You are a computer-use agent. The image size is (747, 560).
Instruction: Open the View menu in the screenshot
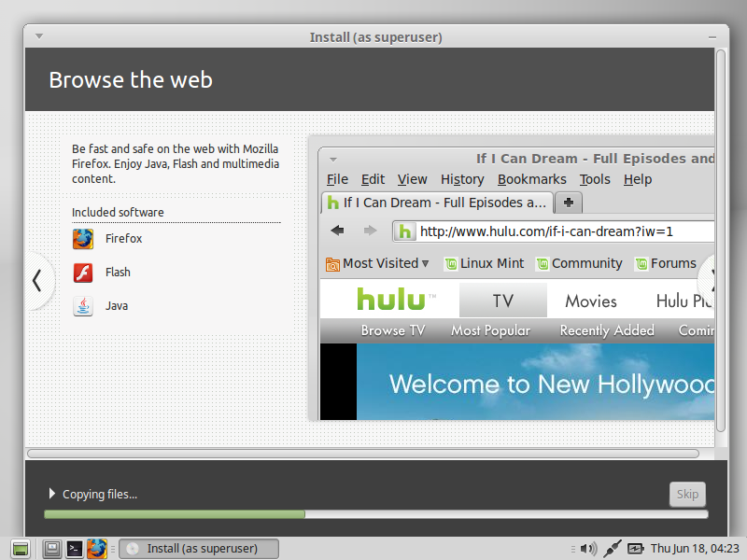coord(412,179)
